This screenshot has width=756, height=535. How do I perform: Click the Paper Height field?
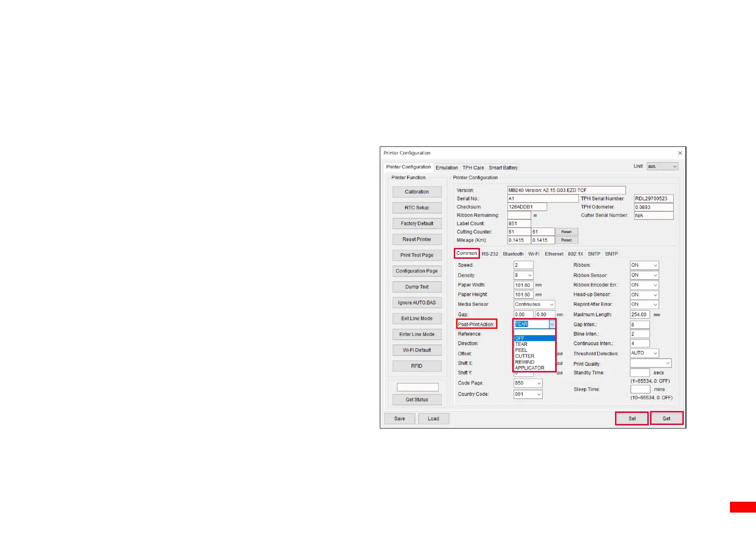(x=523, y=295)
